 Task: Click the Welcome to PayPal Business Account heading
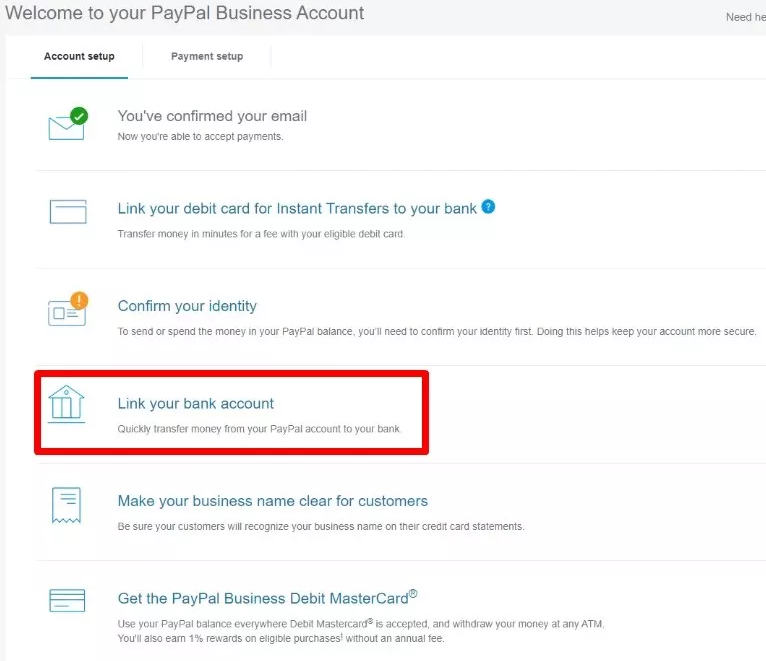tap(185, 14)
